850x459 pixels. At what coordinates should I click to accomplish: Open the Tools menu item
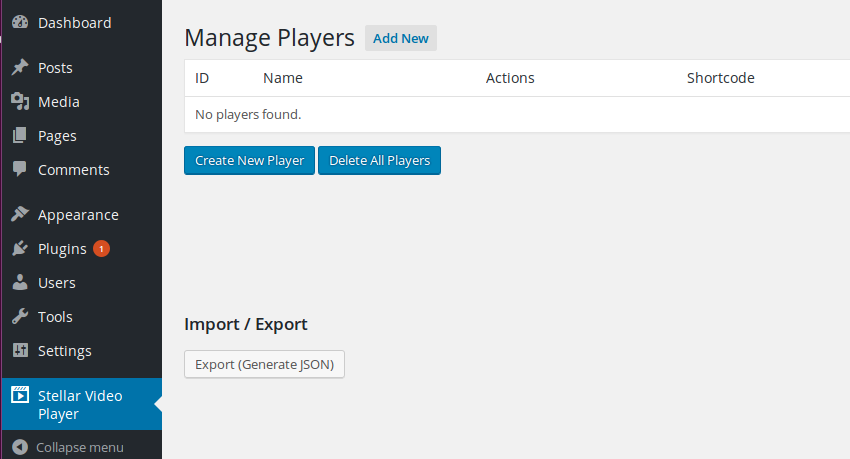pyautogui.click(x=55, y=316)
